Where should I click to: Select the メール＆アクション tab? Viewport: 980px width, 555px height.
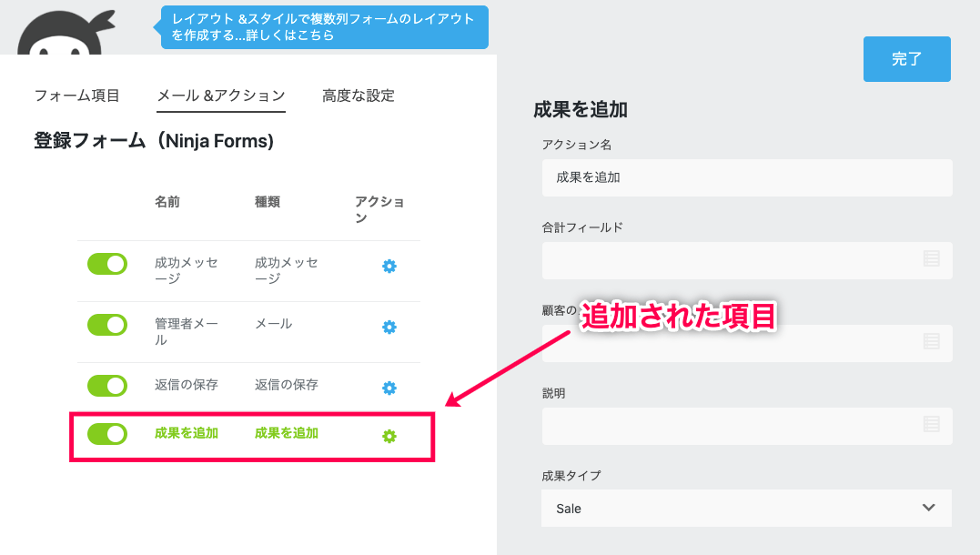pos(220,96)
